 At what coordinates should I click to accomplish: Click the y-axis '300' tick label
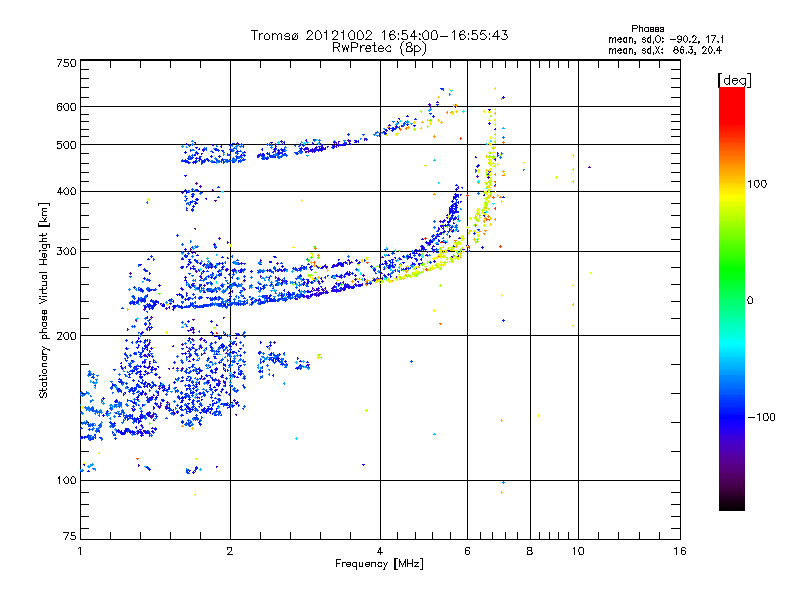pos(66,252)
